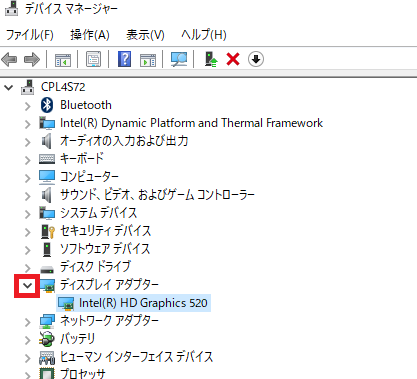Click the Back arrow toolbar icon

tap(9, 60)
